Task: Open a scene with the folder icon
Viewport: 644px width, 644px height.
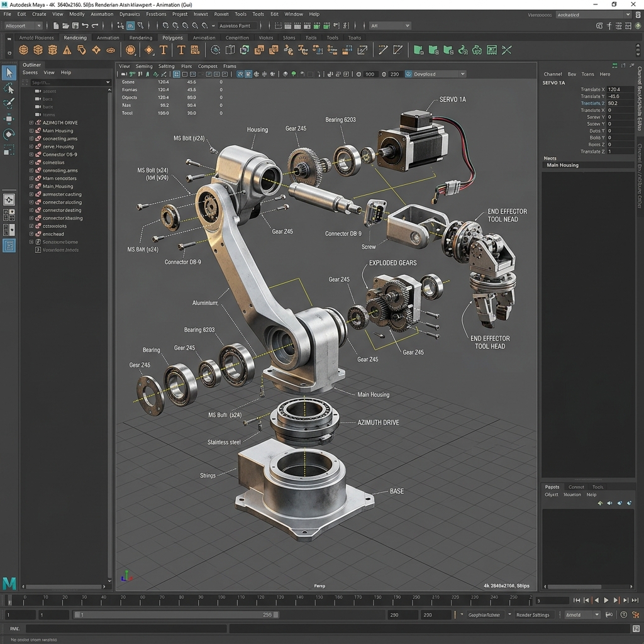Action: [x=65, y=25]
